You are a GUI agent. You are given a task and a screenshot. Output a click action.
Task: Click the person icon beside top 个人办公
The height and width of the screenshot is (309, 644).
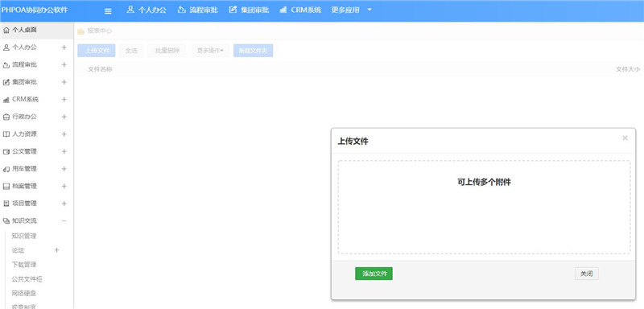point(130,10)
